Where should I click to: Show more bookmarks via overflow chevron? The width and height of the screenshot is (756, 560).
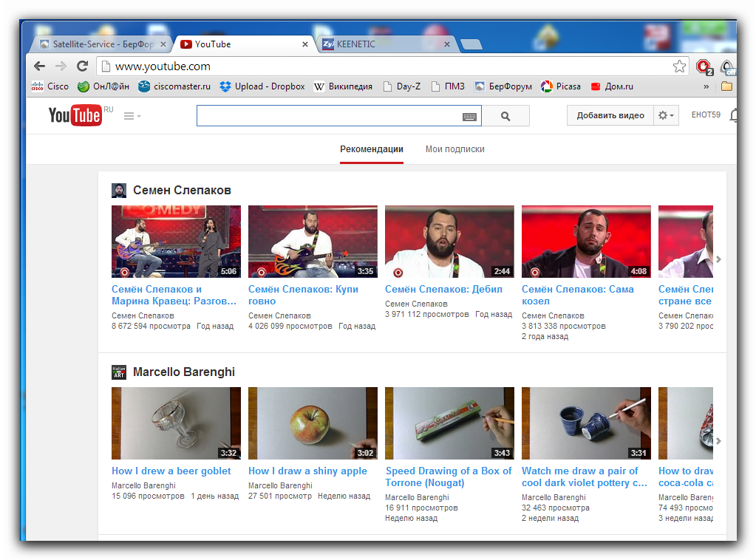pos(706,86)
